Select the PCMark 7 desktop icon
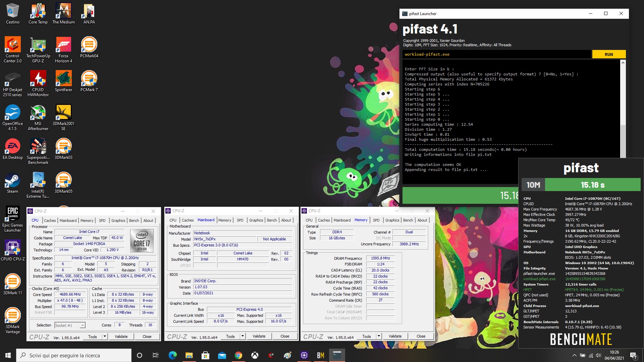Viewport: 644px width, 362px height. pos(89,81)
